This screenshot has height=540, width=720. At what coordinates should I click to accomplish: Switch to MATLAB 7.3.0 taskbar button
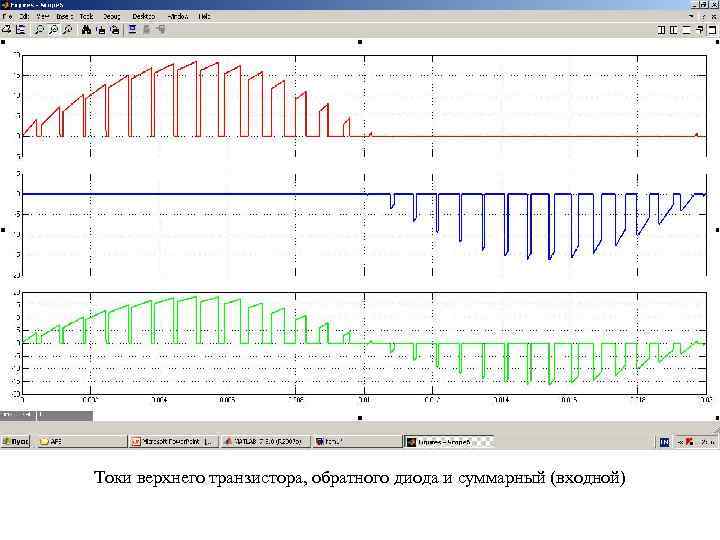[264, 442]
